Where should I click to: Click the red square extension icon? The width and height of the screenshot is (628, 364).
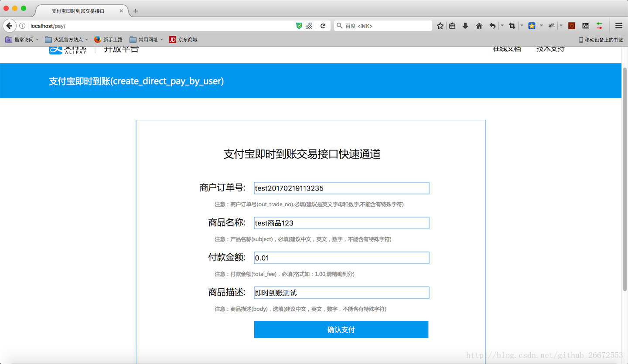point(572,26)
